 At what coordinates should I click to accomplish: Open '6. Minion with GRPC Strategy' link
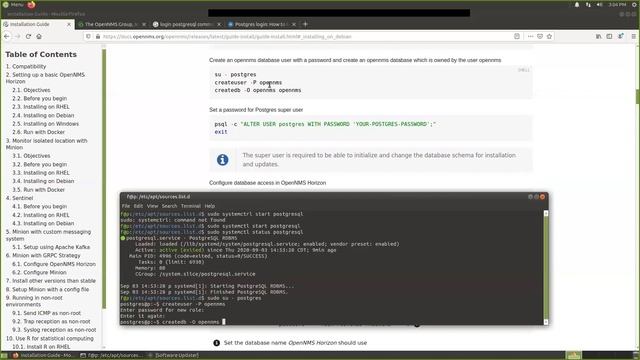[43, 256]
